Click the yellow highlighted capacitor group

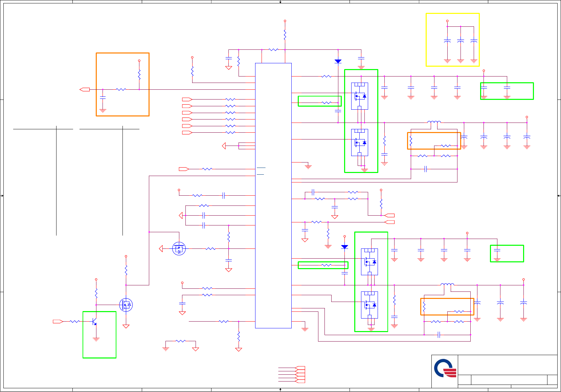point(453,40)
